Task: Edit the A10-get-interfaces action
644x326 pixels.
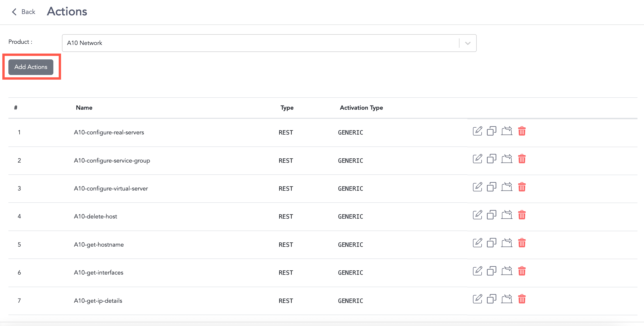Action: 477,271
